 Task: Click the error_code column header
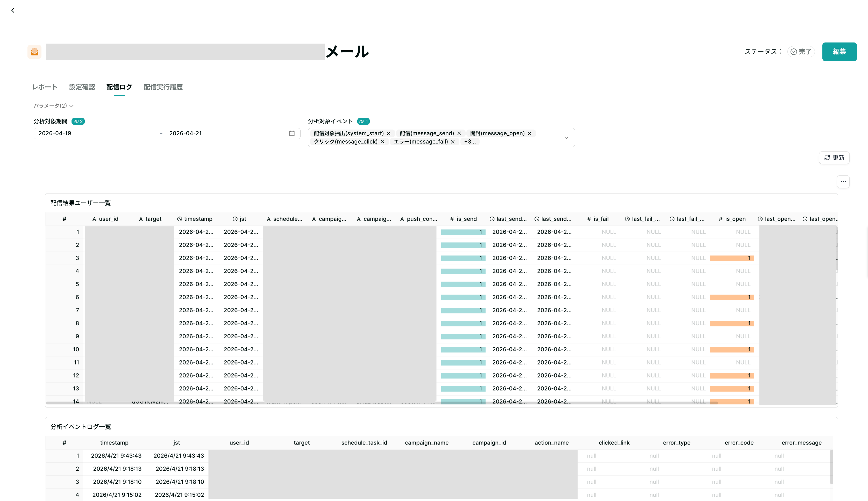[739, 442]
